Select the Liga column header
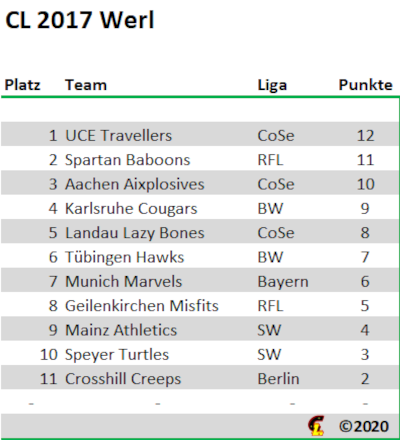The width and height of the screenshot is (400, 440). point(272,85)
